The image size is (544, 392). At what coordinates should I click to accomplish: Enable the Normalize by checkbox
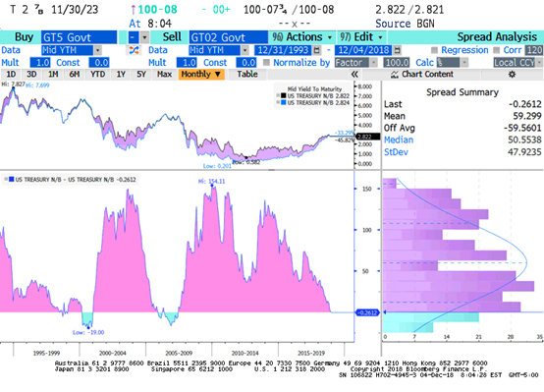coord(266,63)
